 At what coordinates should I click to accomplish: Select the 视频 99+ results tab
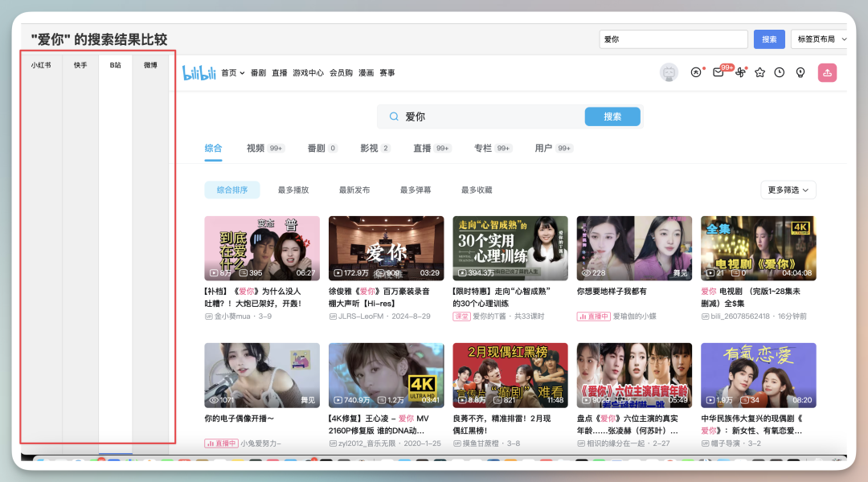(265, 149)
